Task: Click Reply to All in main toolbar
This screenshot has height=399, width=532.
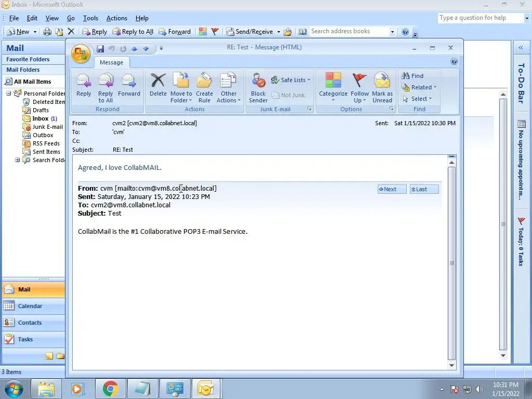Action: [x=134, y=32]
